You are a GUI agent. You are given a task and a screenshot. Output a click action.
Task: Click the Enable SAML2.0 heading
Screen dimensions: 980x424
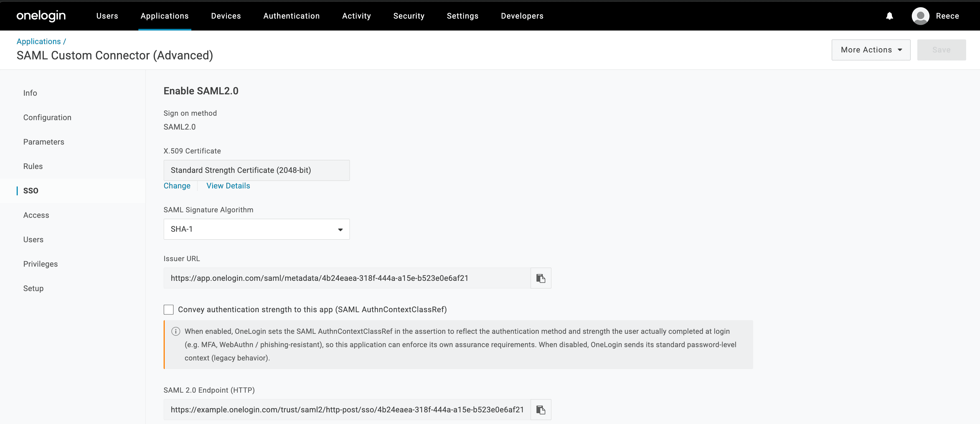tap(201, 91)
